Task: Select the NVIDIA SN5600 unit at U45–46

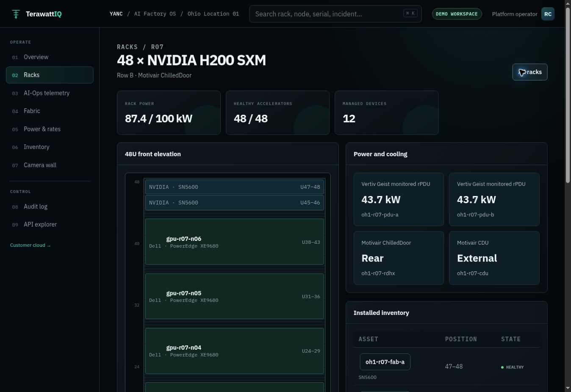Action: pos(235,203)
